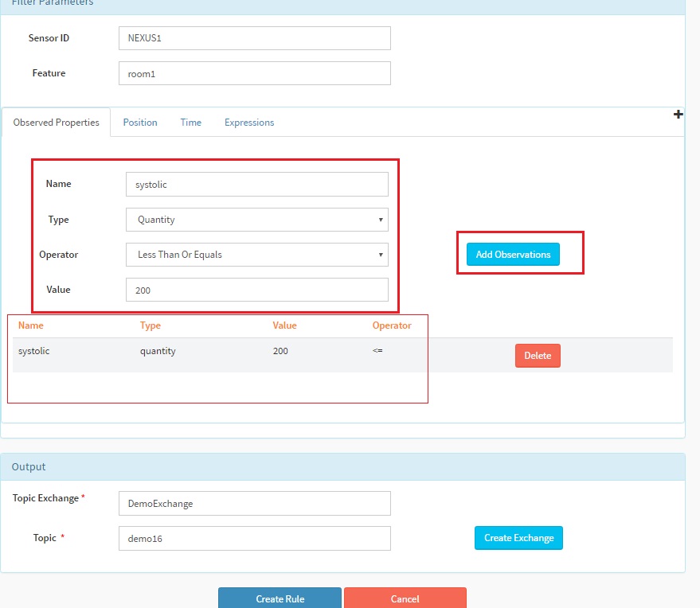700x608 pixels.
Task: Select the systolic cell in the table
Action: click(34, 351)
